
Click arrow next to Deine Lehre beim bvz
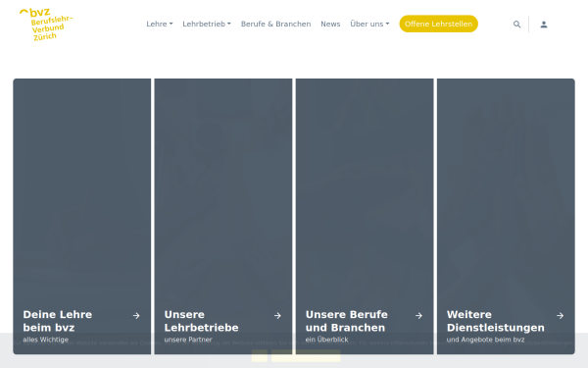(136, 316)
